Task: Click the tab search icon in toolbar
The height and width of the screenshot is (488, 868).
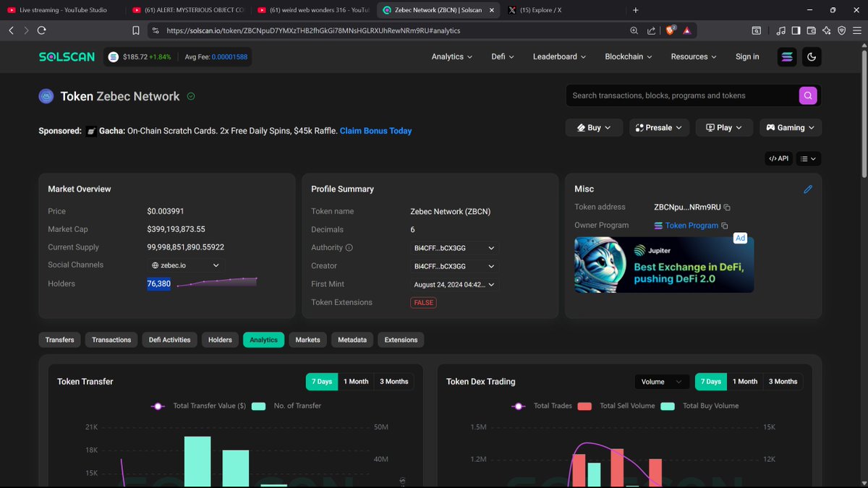Action: [756, 30]
